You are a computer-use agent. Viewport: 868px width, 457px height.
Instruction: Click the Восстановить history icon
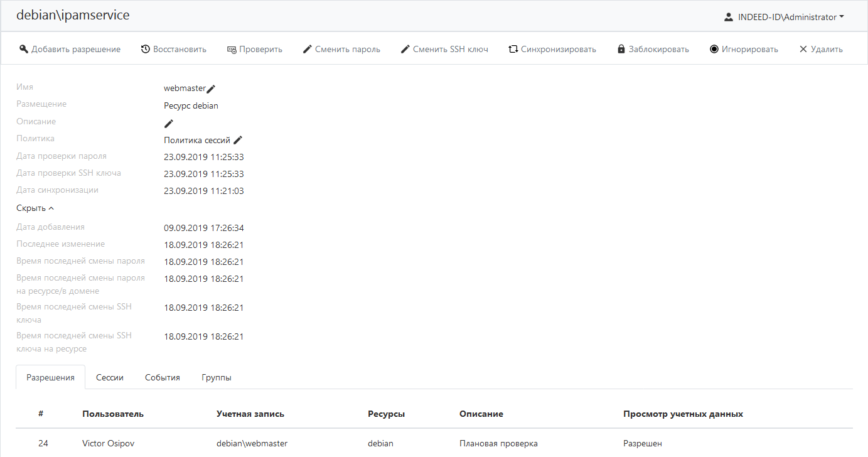pyautogui.click(x=145, y=49)
